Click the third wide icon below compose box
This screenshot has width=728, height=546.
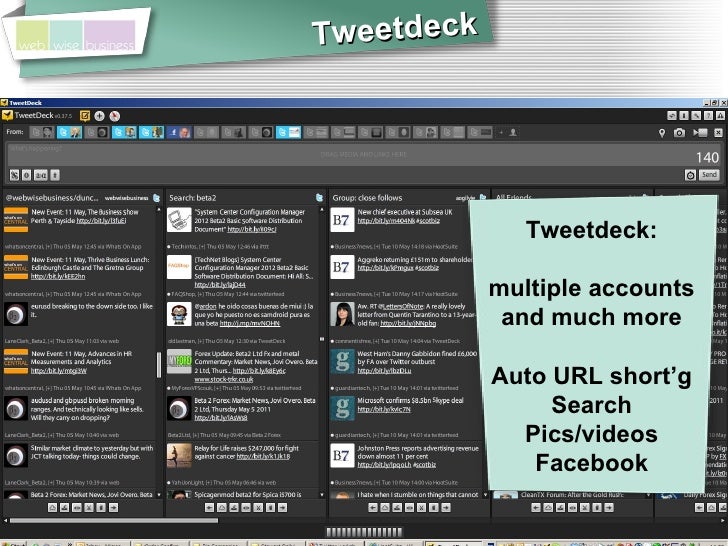click(41, 175)
